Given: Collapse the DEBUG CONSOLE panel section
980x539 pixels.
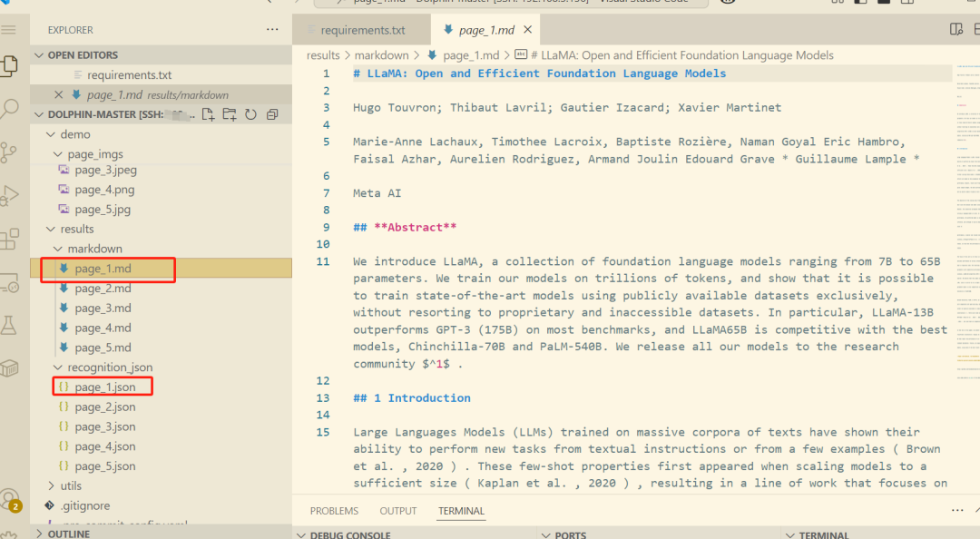Looking at the screenshot, I should click(x=301, y=534).
